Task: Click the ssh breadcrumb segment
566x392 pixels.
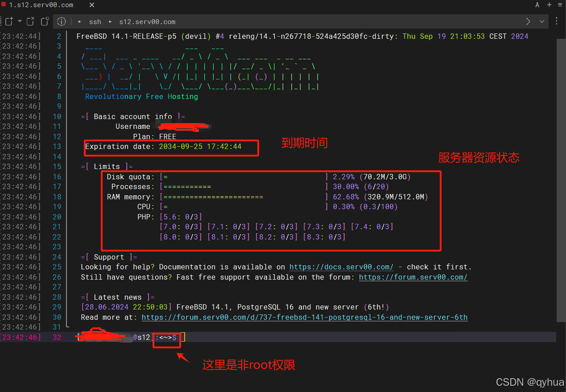Action: pyautogui.click(x=95, y=22)
